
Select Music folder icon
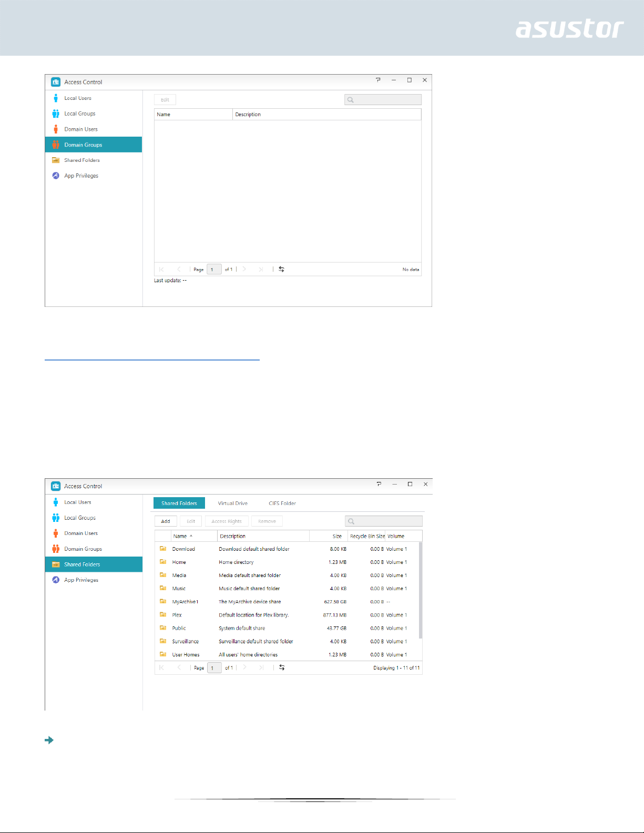[x=163, y=588]
